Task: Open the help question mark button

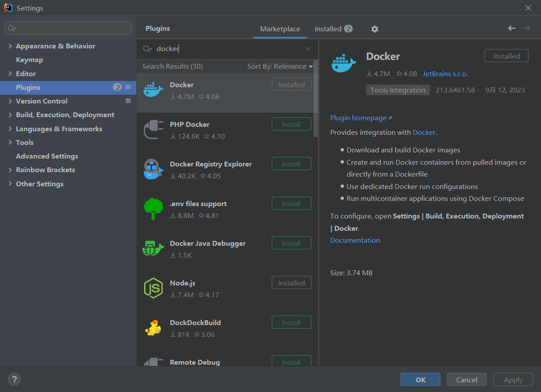Action: (x=14, y=379)
